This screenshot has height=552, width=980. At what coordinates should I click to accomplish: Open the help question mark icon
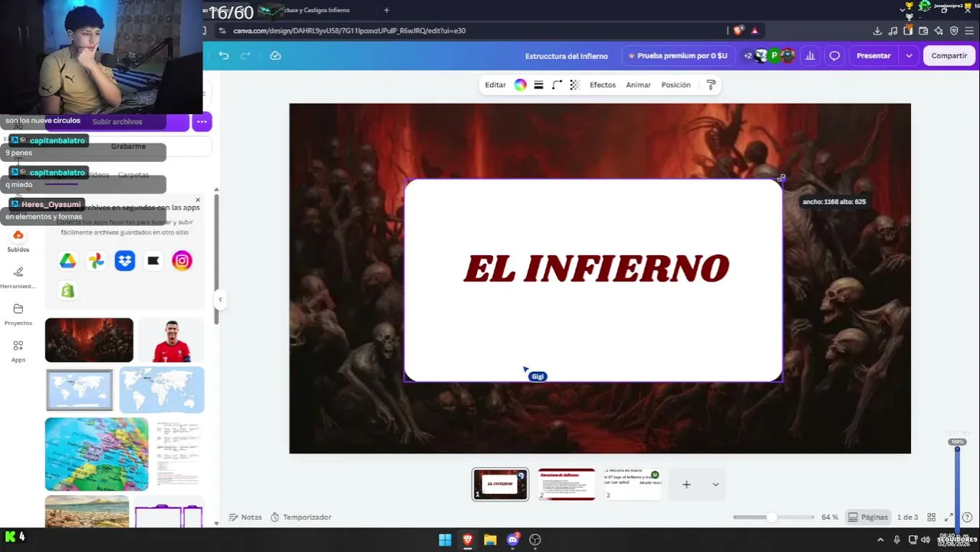[967, 517]
